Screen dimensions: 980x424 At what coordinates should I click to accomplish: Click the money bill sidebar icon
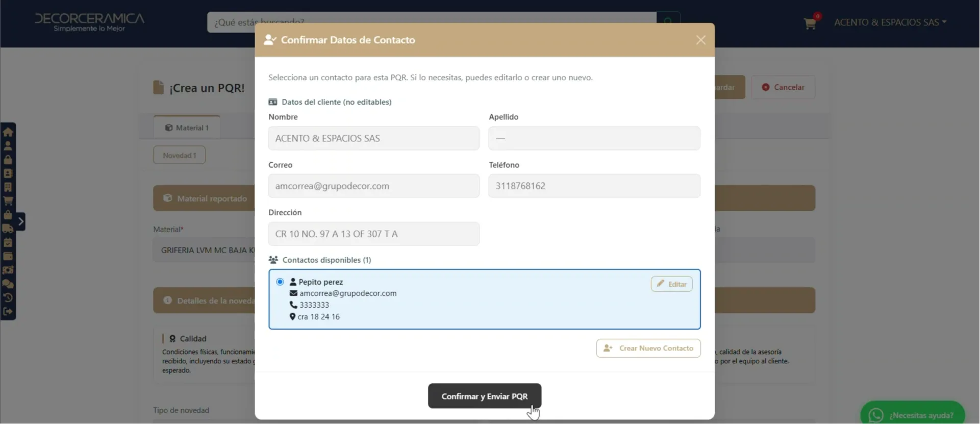[x=8, y=270]
